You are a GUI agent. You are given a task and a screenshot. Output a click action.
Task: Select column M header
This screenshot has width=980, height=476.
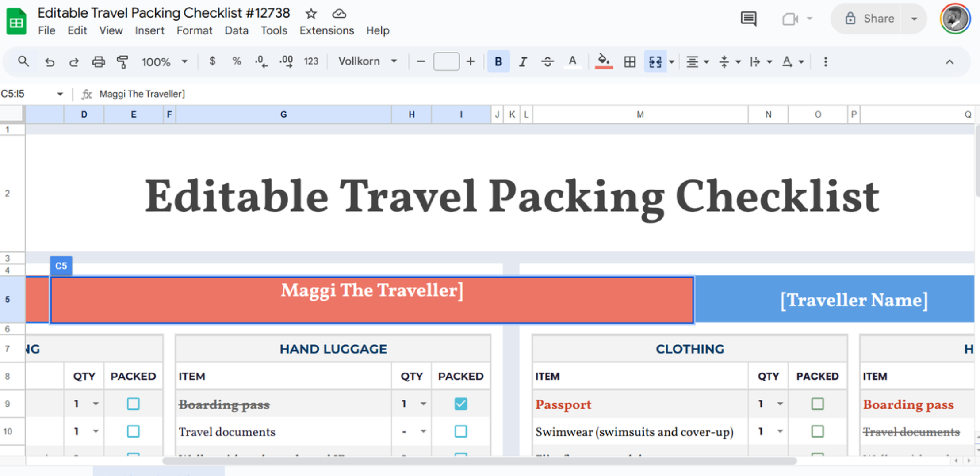point(640,114)
